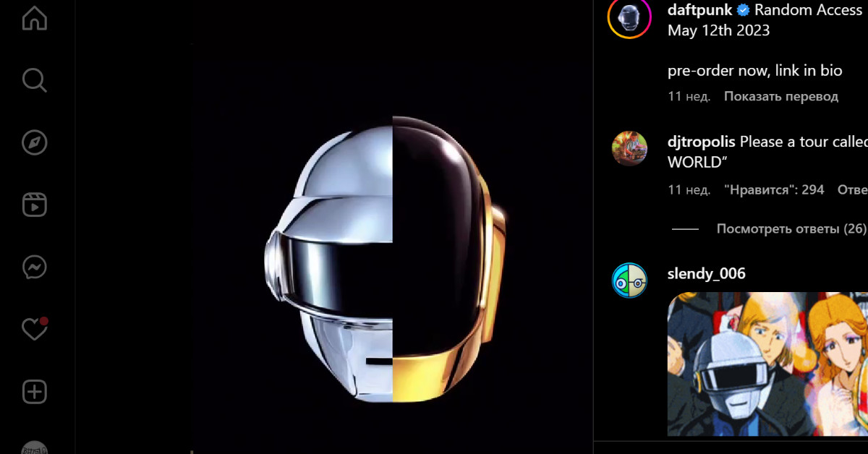
Task: Open Reels in the sidebar
Action: [34, 205]
